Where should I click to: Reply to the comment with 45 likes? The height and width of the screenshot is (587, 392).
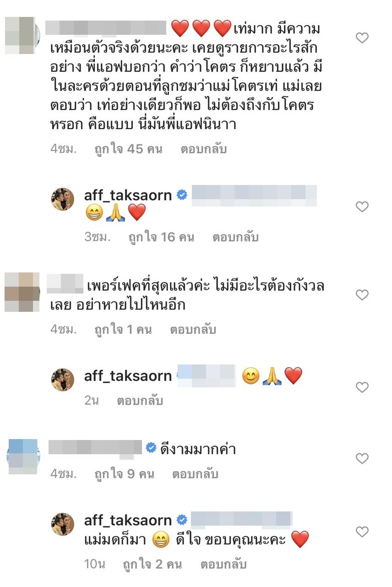[x=203, y=149]
